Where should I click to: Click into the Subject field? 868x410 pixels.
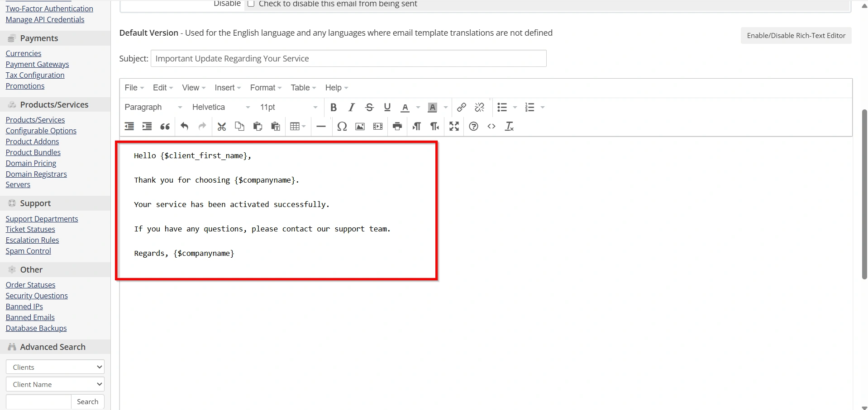click(x=348, y=58)
